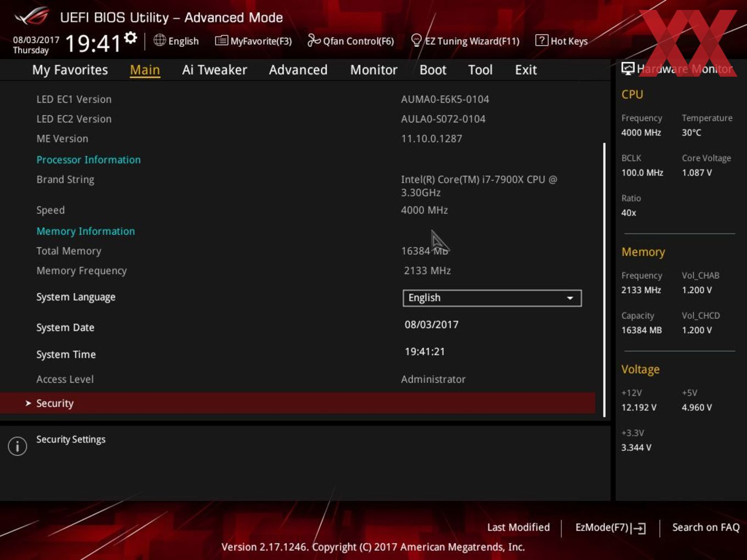The height and width of the screenshot is (560, 747).
Task: Click Search on FAQ link
Action: (706, 527)
